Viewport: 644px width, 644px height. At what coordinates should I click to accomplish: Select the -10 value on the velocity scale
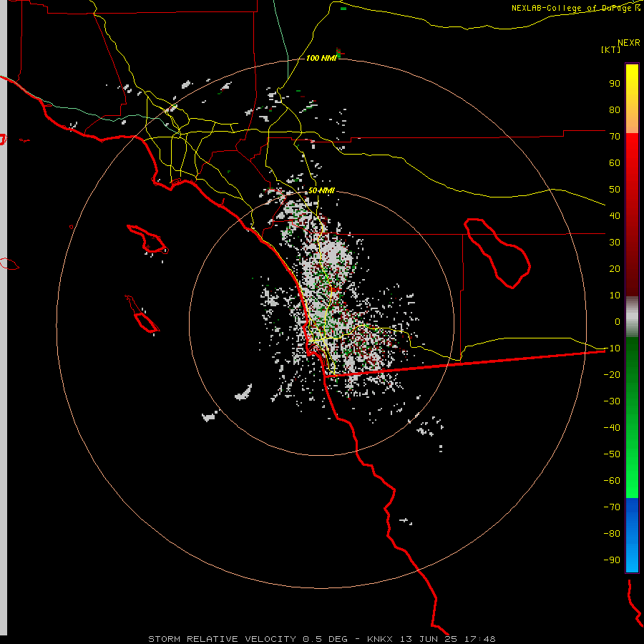pyautogui.click(x=612, y=348)
